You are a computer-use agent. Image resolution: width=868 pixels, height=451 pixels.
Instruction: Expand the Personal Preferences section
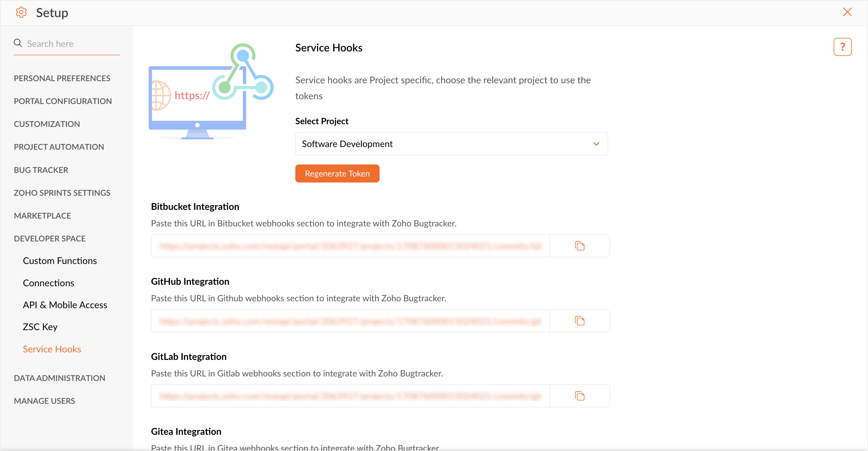(x=62, y=78)
